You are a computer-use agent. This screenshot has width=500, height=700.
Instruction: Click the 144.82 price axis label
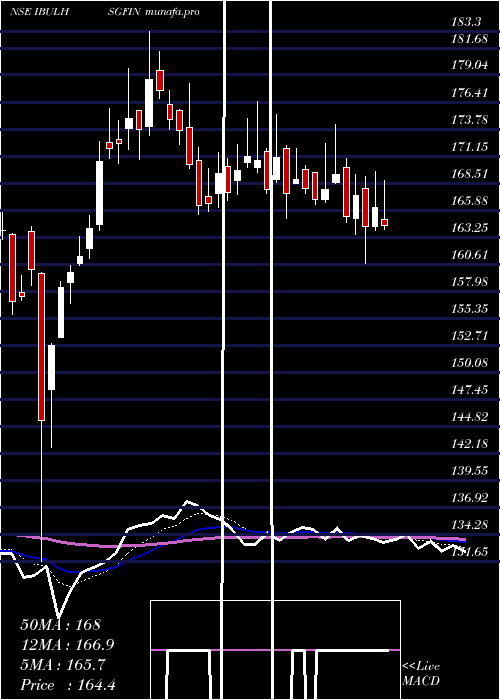click(469, 417)
